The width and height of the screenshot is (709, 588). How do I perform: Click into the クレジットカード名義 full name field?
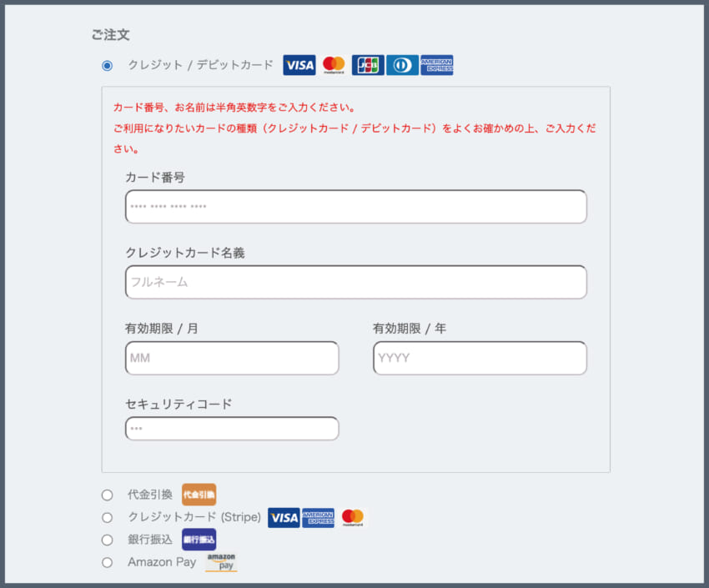click(355, 282)
